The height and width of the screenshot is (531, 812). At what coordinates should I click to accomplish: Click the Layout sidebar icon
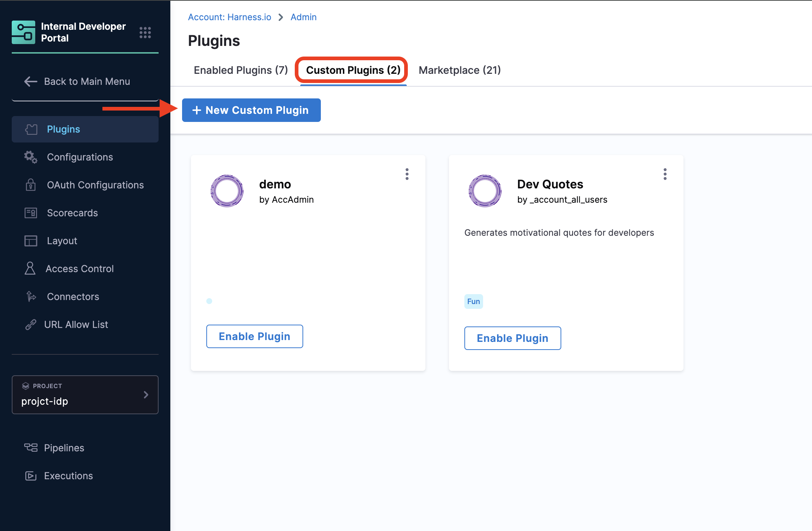(31, 241)
